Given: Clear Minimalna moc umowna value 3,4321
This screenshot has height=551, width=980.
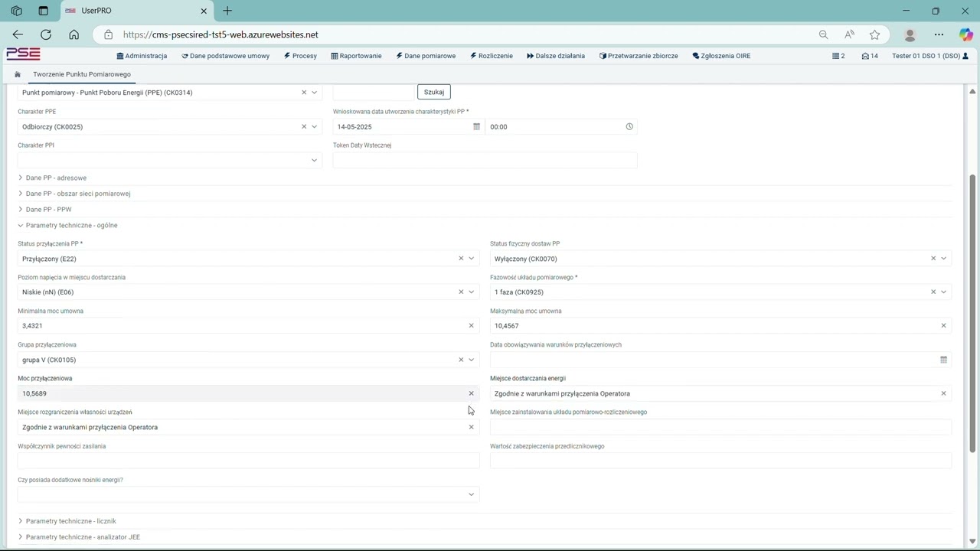Looking at the screenshot, I should (x=472, y=326).
